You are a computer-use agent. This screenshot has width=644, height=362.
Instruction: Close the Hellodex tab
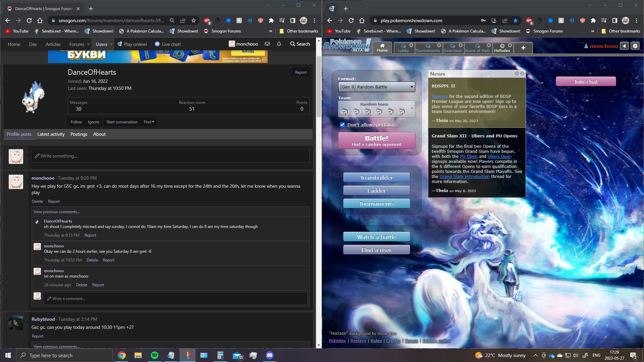tap(510, 45)
